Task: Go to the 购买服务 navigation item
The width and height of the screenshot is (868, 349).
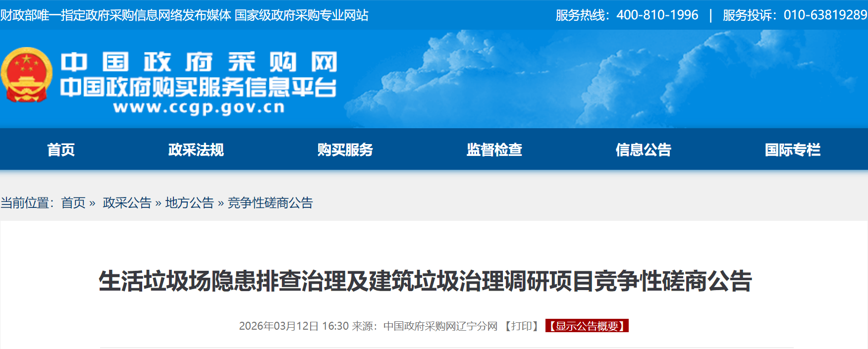Action: 345,150
